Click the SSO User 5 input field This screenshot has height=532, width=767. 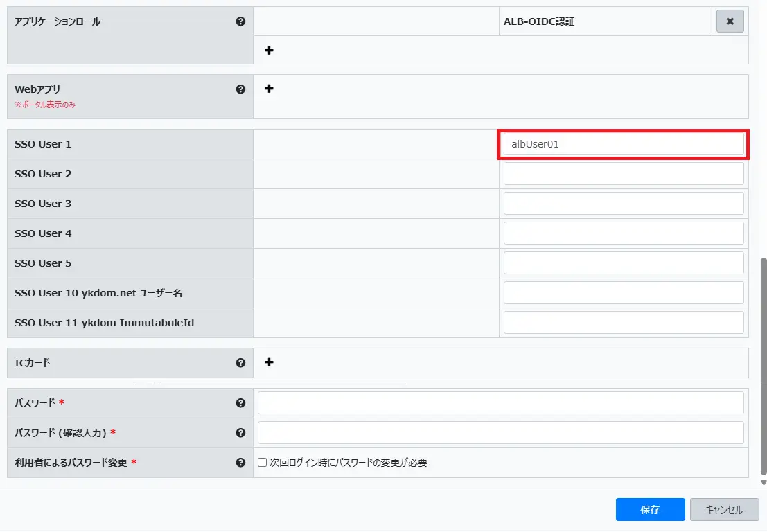point(624,263)
